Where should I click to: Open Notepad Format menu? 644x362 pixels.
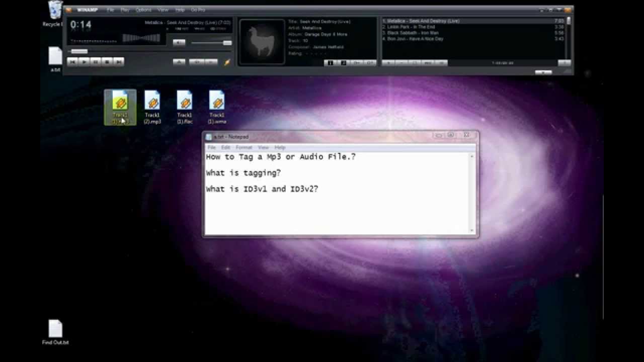click(x=244, y=147)
